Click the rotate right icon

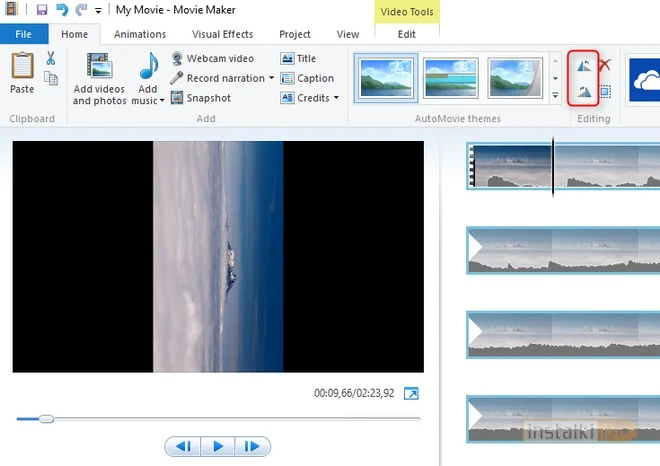584,92
